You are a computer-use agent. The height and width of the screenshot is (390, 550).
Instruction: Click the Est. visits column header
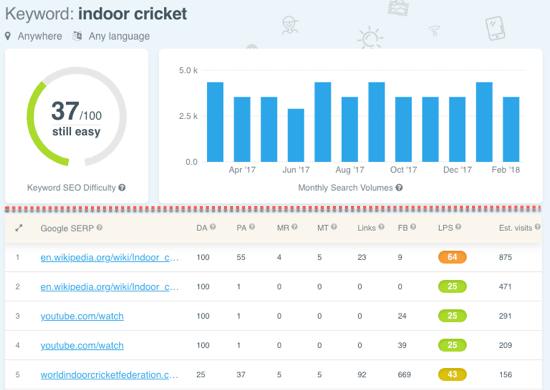pos(515,228)
